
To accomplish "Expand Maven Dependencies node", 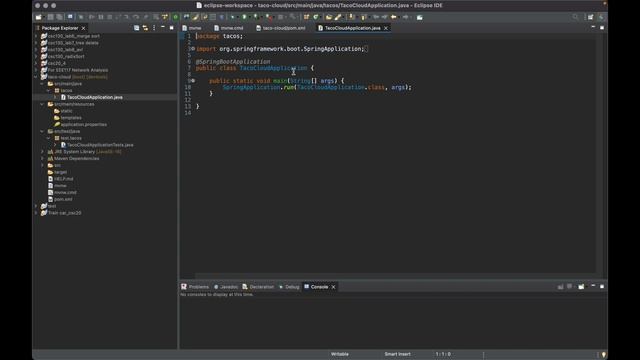I will pyautogui.click(x=42, y=158).
